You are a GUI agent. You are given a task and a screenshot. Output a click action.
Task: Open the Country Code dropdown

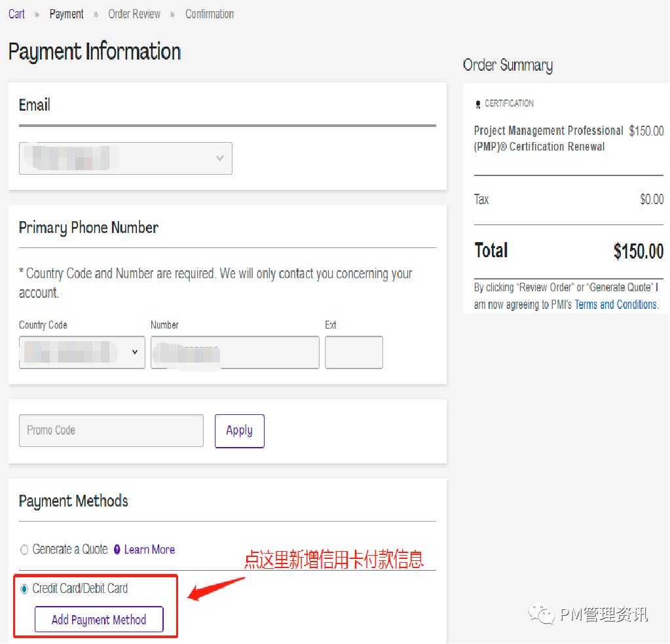coord(82,352)
